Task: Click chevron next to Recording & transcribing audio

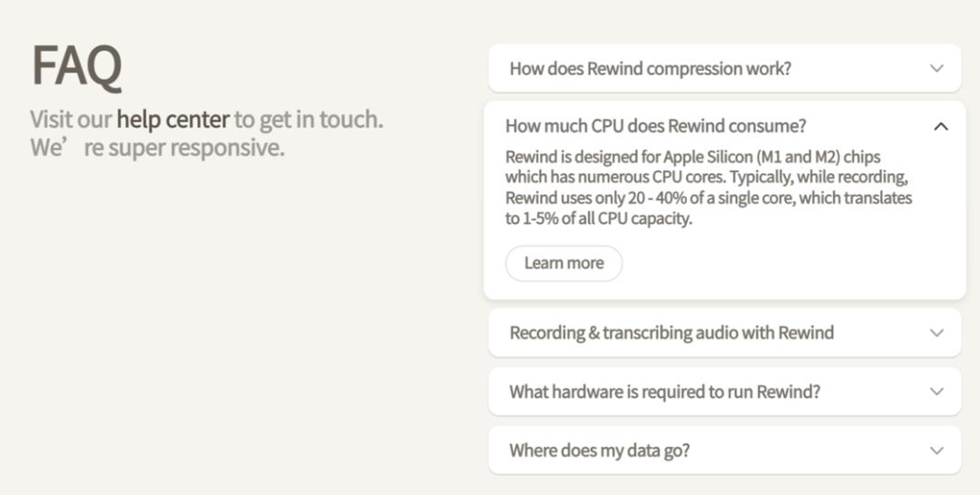Action: tap(936, 333)
